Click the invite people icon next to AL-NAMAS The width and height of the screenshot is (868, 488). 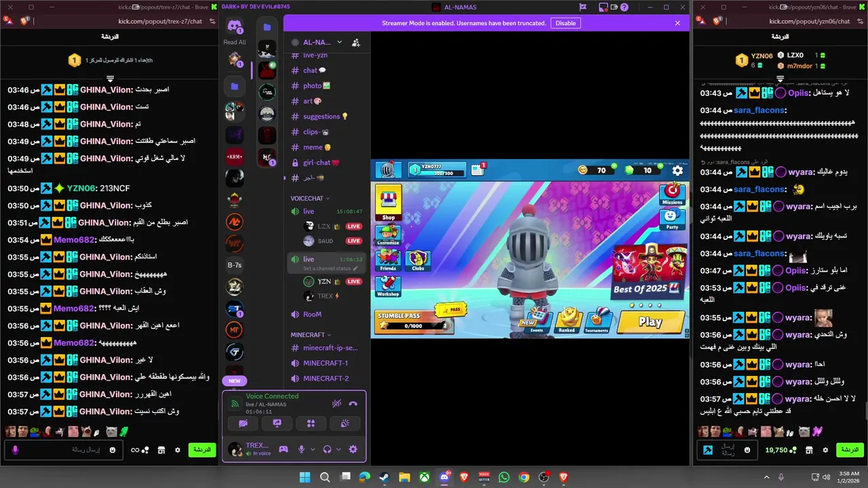(x=356, y=42)
